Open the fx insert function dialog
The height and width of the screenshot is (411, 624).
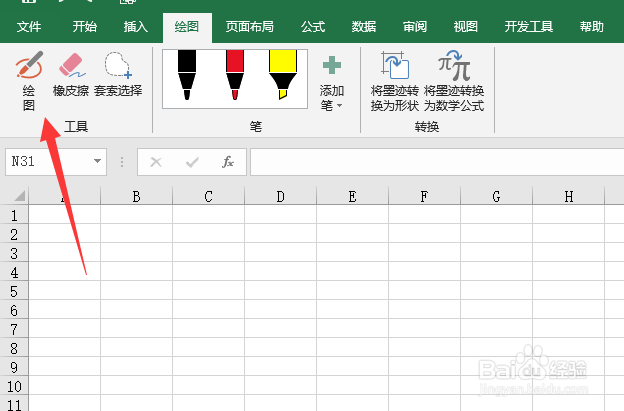[x=228, y=162]
